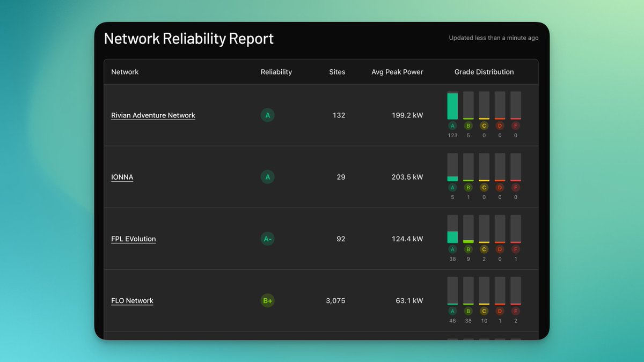Viewport: 644px width, 362px height.
Task: Click the Reliability column header
Action: click(276, 72)
